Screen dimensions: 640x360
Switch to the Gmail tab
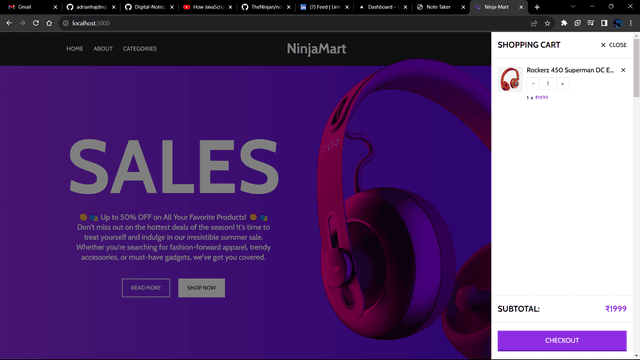click(31, 7)
